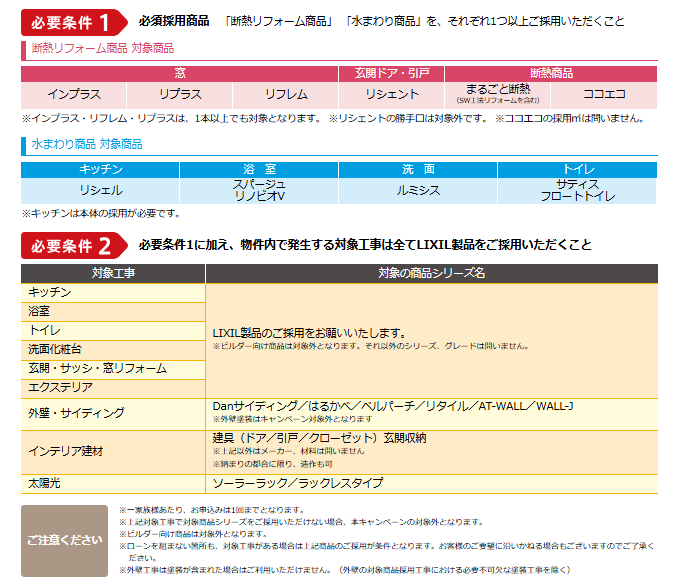
Task: Select the リプラス cell
Action: coord(180,95)
